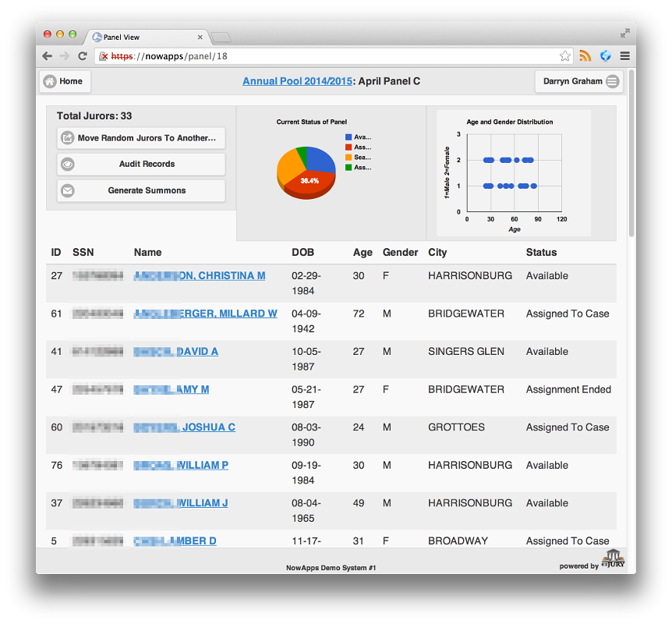
Task: Click the orange legend swatch for Sea...
Action: (x=348, y=158)
